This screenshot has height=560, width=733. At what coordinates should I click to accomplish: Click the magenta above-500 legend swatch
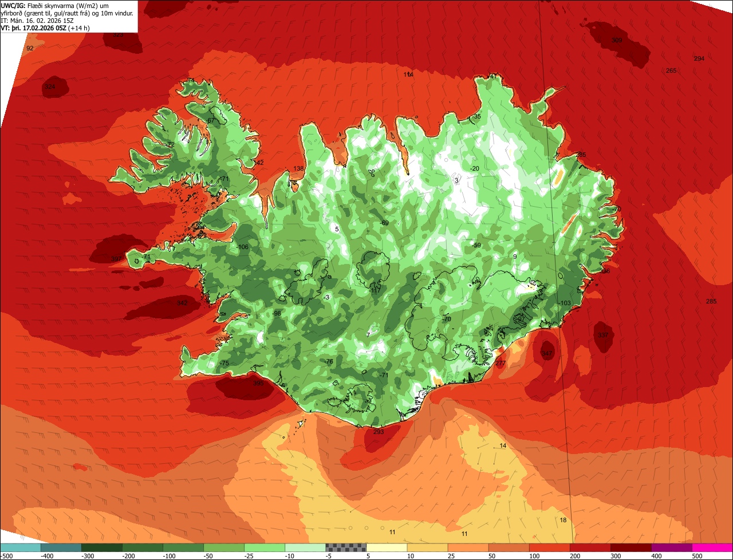point(712,547)
